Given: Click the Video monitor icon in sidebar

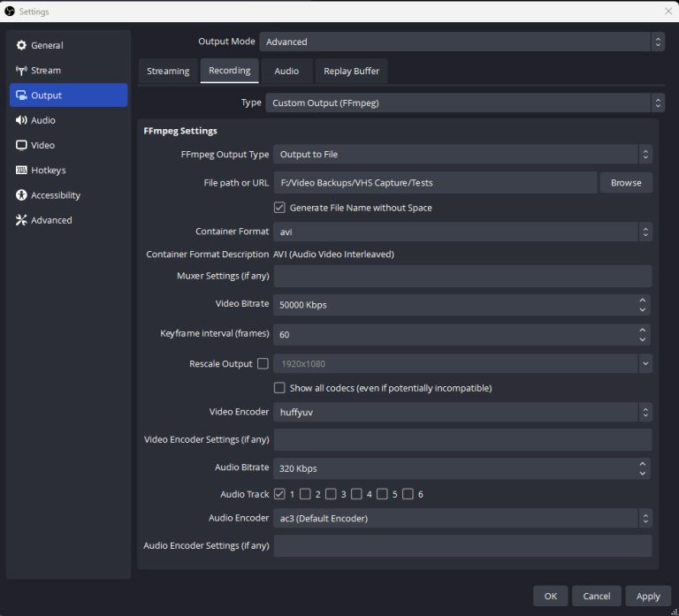Looking at the screenshot, I should click(x=21, y=145).
